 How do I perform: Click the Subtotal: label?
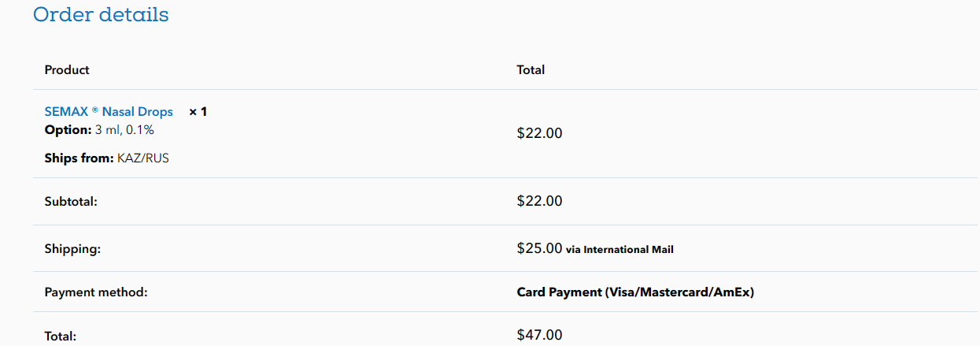(x=71, y=202)
